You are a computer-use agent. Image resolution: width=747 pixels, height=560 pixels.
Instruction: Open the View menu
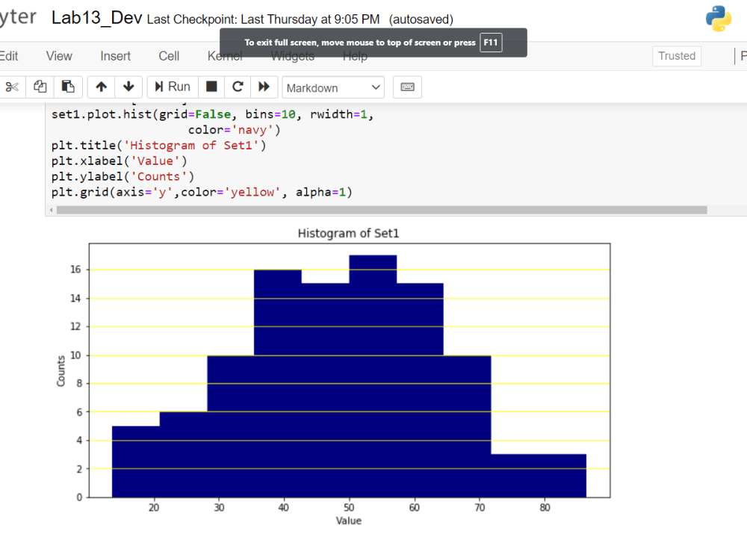[x=59, y=56]
